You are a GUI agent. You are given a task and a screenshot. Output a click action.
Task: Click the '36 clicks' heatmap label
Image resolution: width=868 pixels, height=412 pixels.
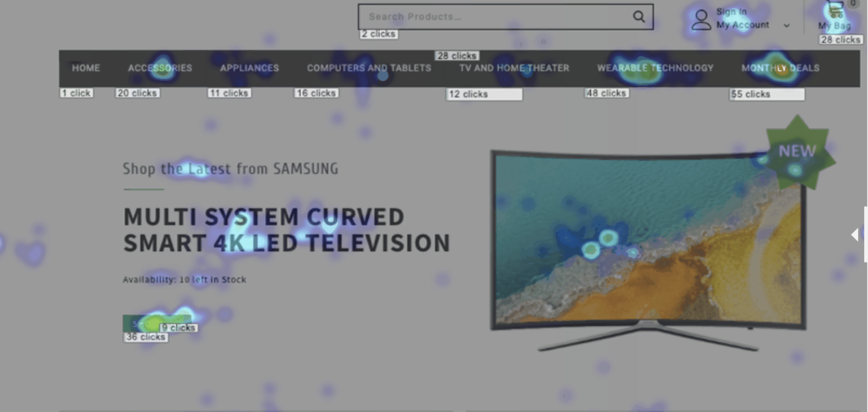[x=146, y=337]
